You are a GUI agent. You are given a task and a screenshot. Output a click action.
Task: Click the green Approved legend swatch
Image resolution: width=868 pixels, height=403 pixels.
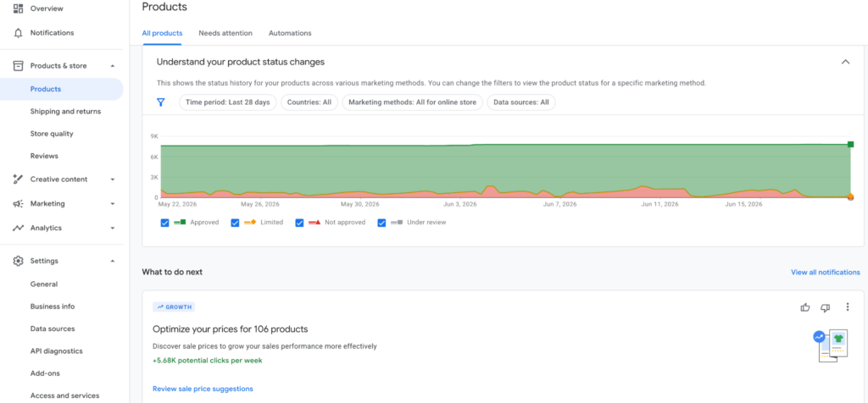(180, 222)
